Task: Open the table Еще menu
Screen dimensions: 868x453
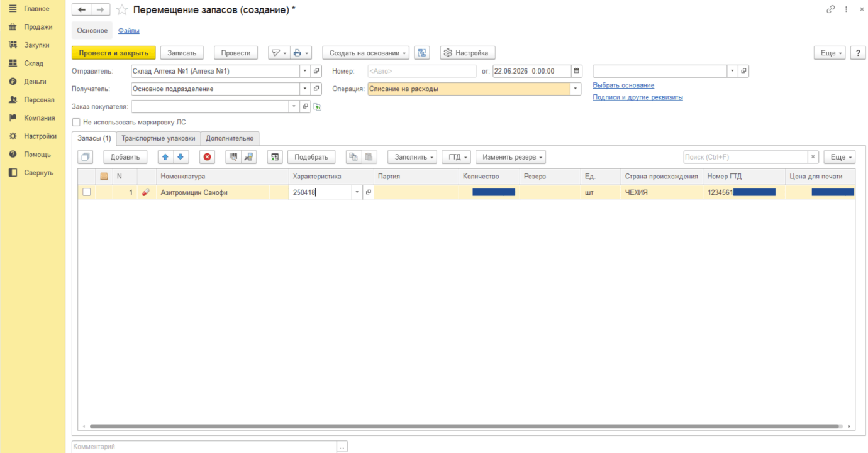Action: [x=839, y=157]
